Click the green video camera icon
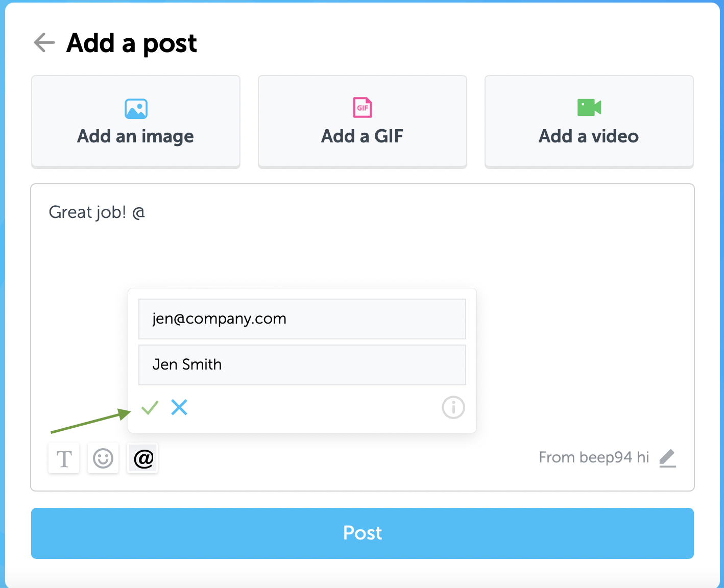This screenshot has width=724, height=588. click(x=589, y=107)
